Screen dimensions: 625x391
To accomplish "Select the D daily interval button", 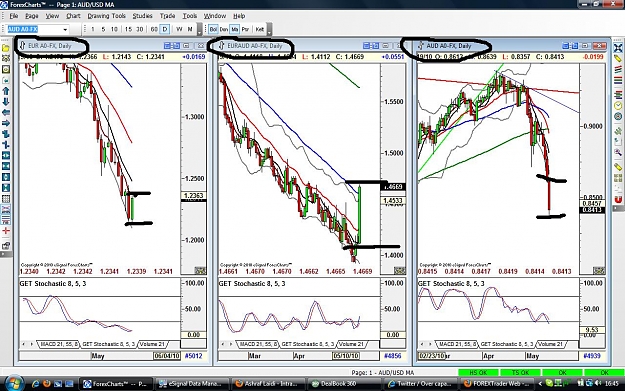I will click(165, 29).
